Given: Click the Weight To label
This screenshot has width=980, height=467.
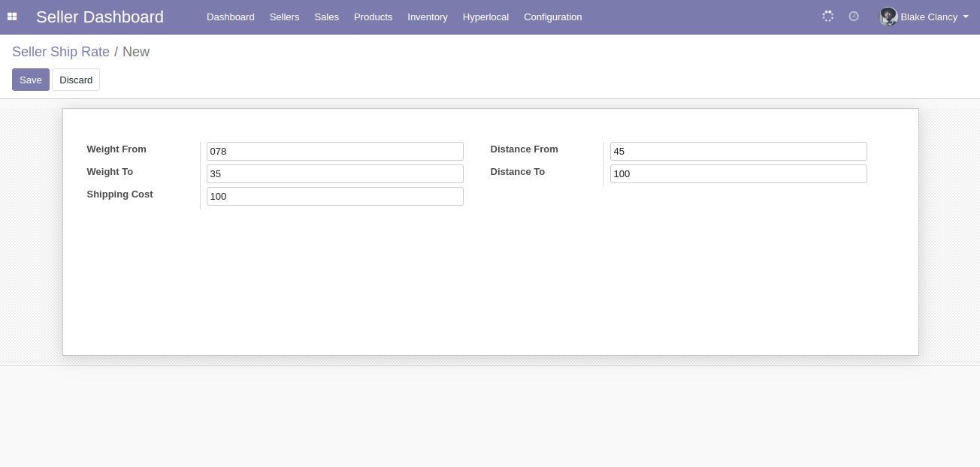Looking at the screenshot, I should click(110, 171).
